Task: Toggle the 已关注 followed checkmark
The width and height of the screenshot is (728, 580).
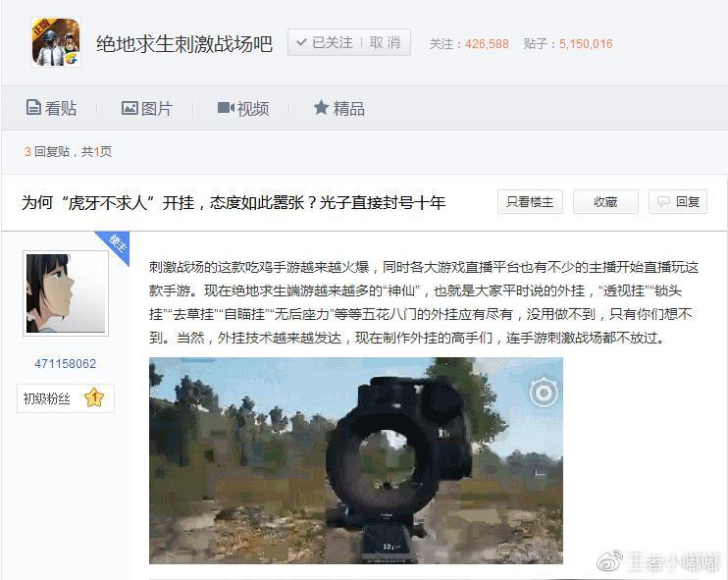Action: pyautogui.click(x=301, y=42)
